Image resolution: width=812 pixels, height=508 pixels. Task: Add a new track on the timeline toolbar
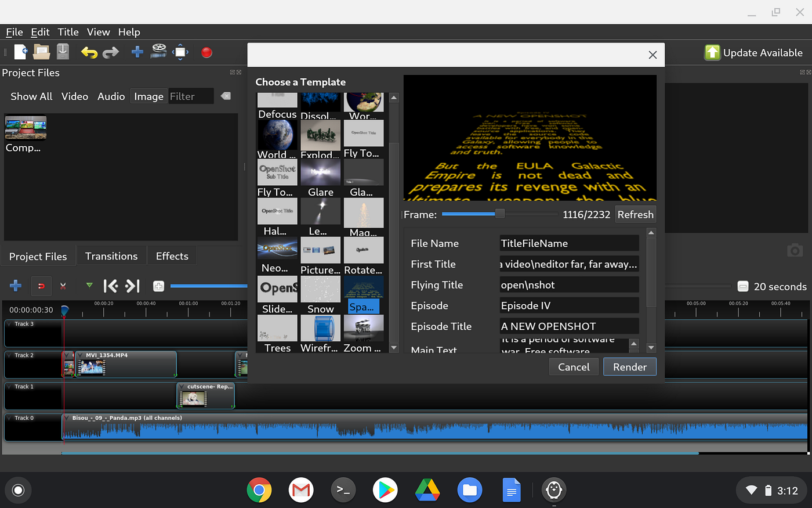pyautogui.click(x=16, y=286)
